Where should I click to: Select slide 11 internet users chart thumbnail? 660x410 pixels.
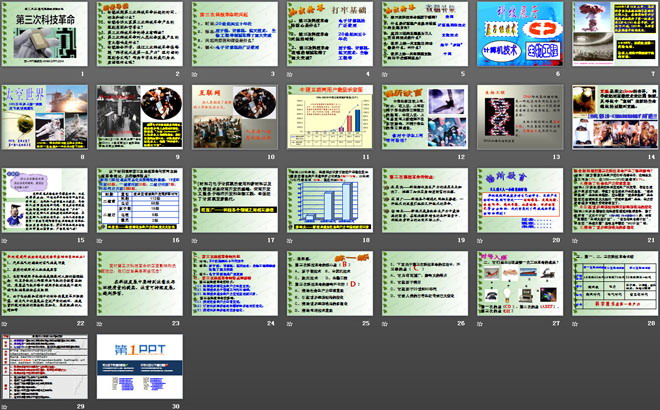click(x=330, y=117)
